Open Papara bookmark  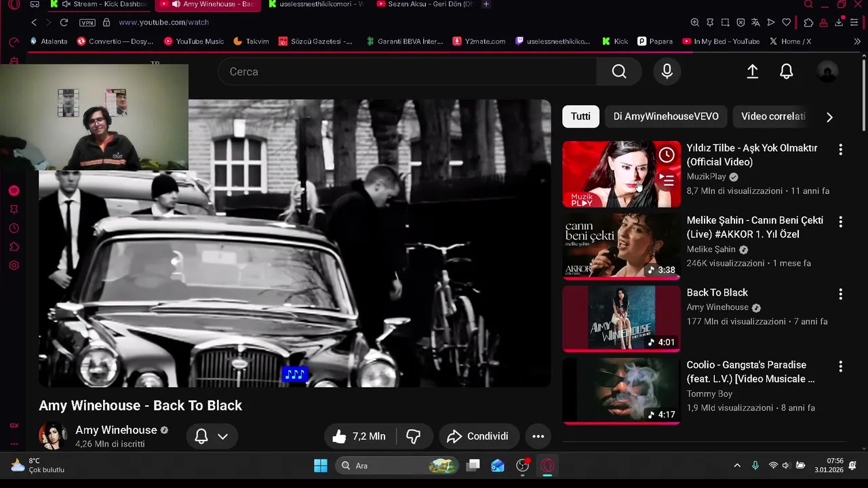tap(655, 41)
